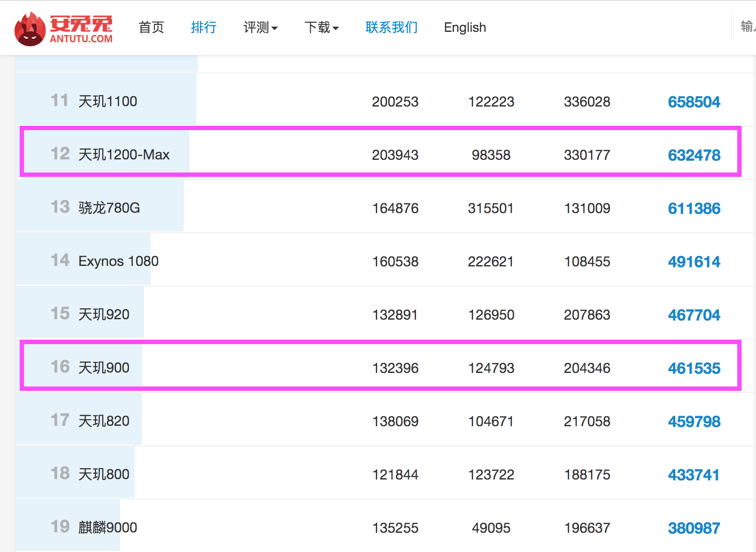Click the value 98358 for 天玑1200-Max
Image resolution: width=756 pixels, height=552 pixels.
pos(491,155)
